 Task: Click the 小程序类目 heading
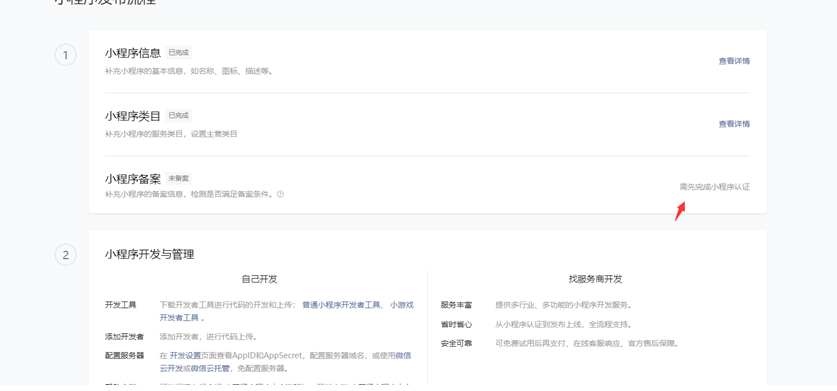click(133, 116)
